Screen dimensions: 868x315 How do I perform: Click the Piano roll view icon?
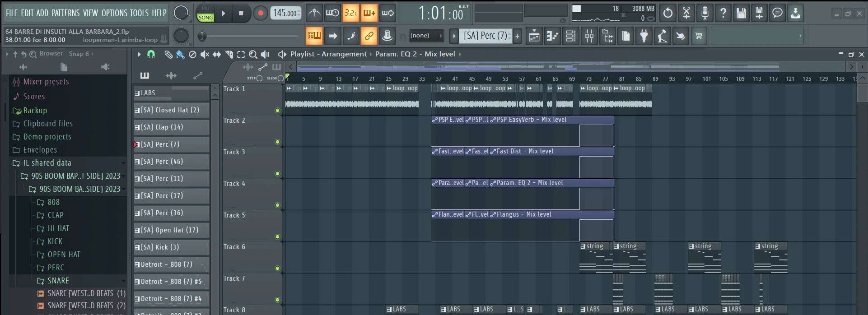[x=552, y=36]
